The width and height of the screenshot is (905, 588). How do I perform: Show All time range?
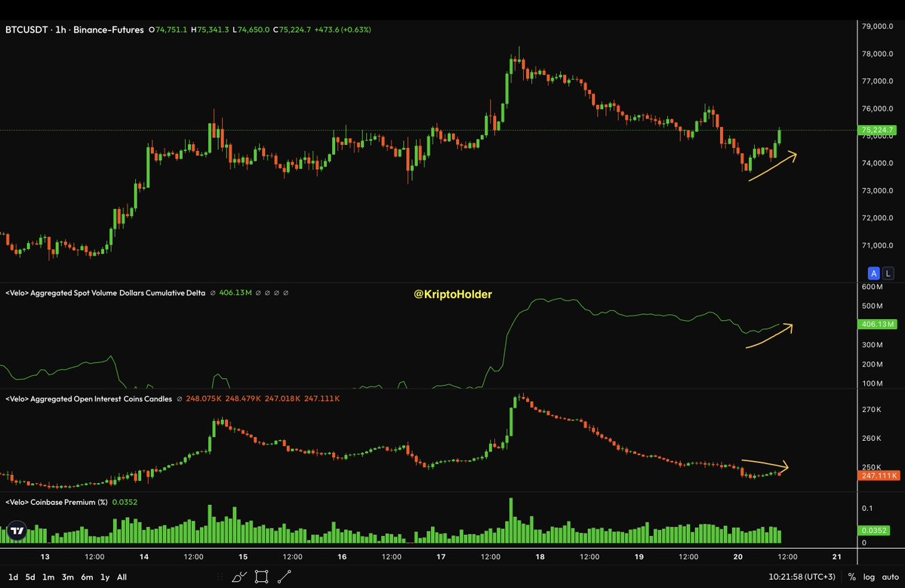[122, 577]
